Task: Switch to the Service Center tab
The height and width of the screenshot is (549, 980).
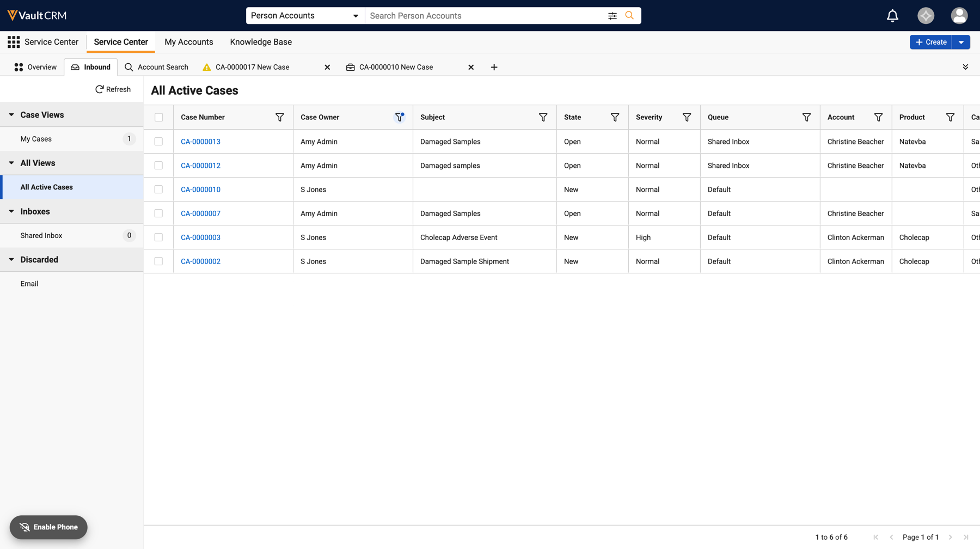Action: pos(121,42)
